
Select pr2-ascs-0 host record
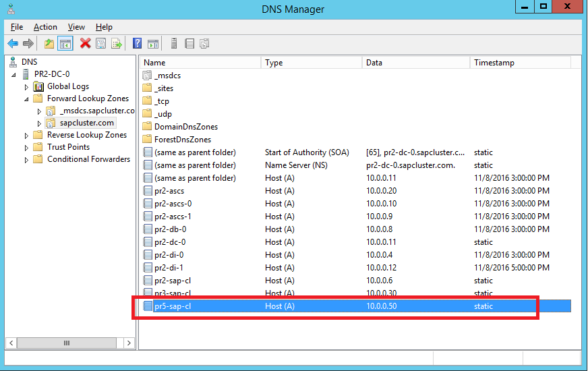(357, 203)
